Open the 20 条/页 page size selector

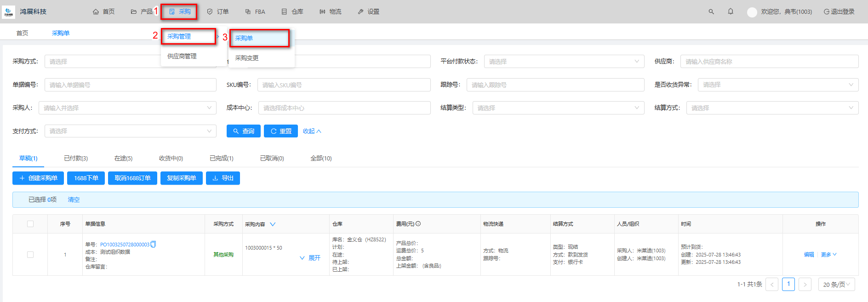click(836, 285)
